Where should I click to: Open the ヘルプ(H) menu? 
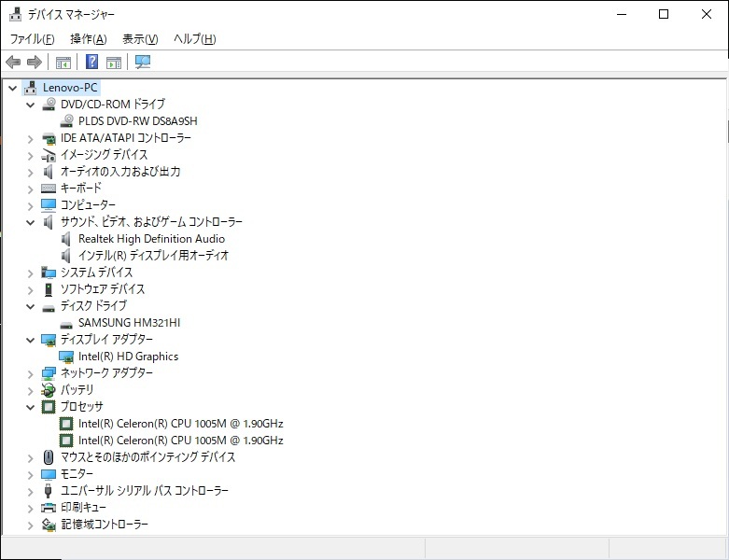(195, 38)
